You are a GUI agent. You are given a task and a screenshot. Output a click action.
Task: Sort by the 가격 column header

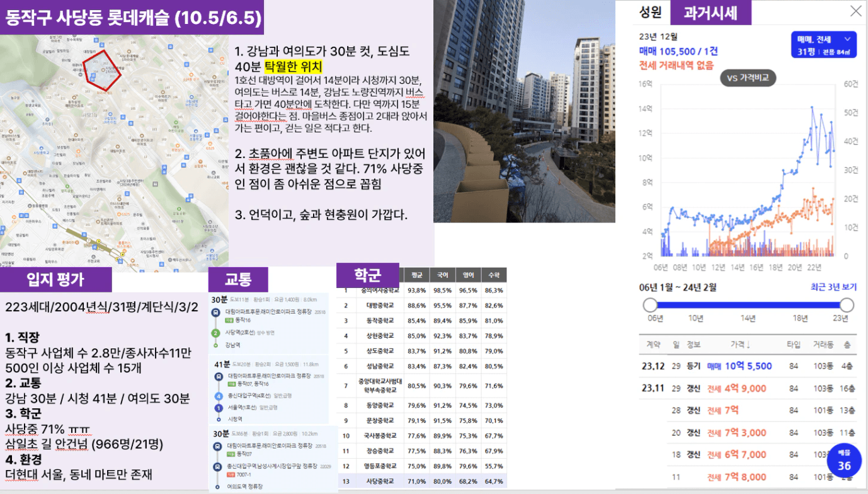(x=741, y=345)
